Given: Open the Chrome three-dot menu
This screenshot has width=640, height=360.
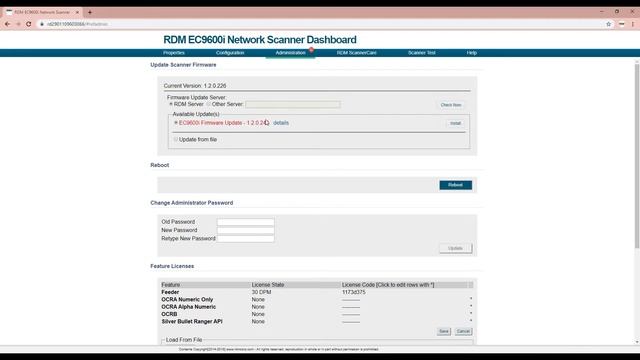Looking at the screenshot, I should 633,24.
